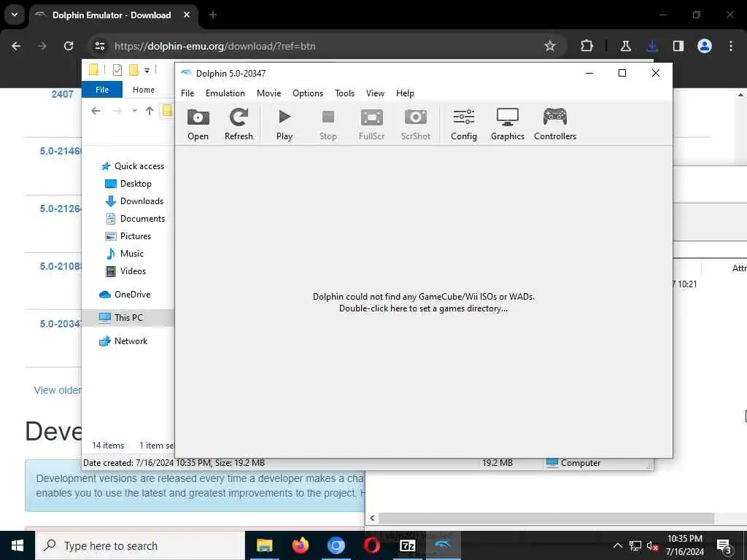
Task: Toggle fullscreen with the FullScr icon
Action: point(371,124)
